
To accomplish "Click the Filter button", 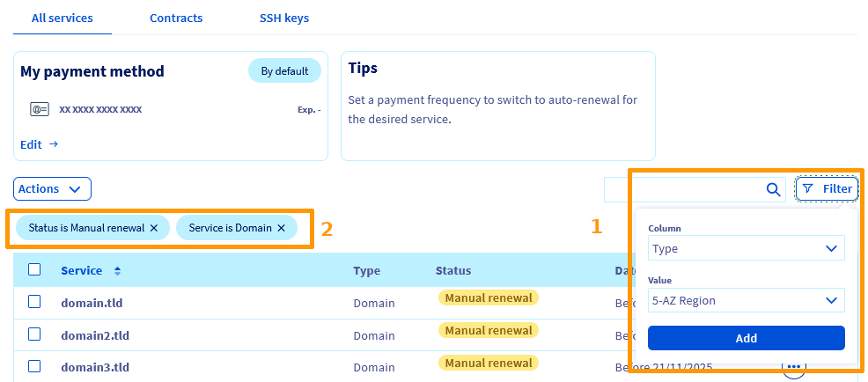I will pyautogui.click(x=827, y=188).
